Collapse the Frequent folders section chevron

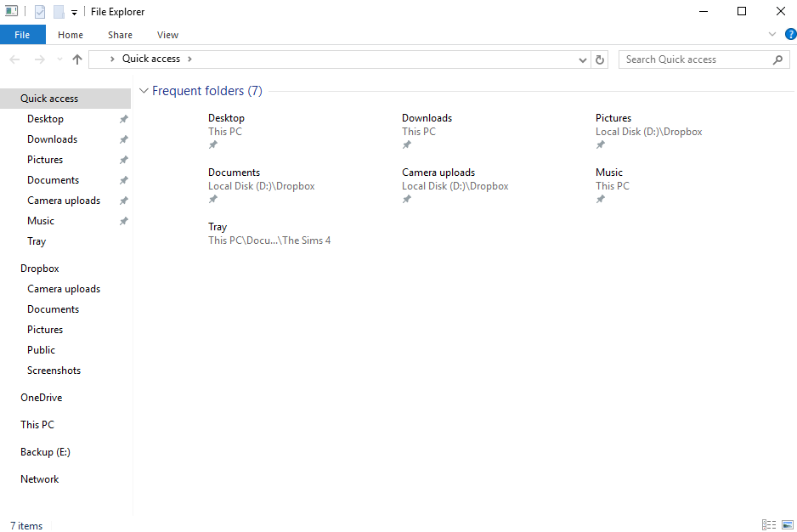pos(144,91)
